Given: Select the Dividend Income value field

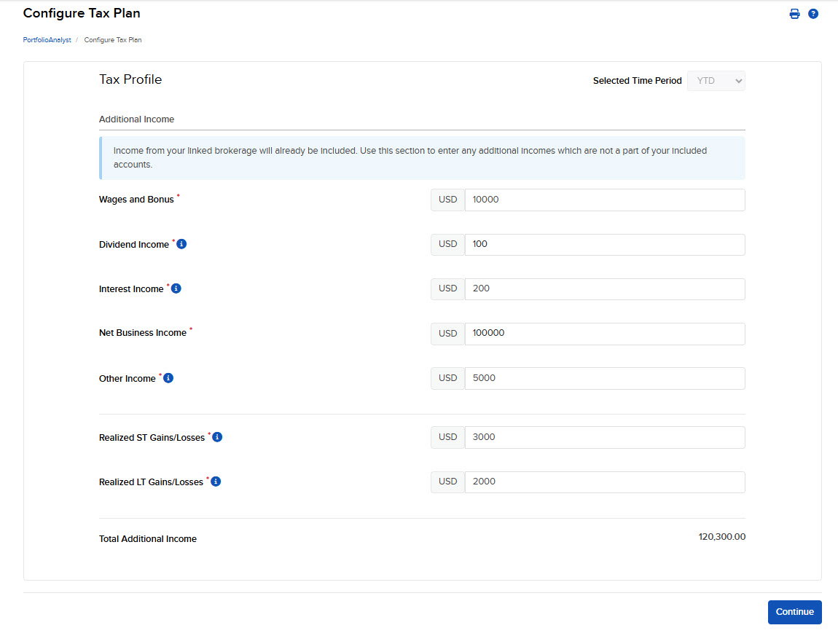Looking at the screenshot, I should [605, 244].
